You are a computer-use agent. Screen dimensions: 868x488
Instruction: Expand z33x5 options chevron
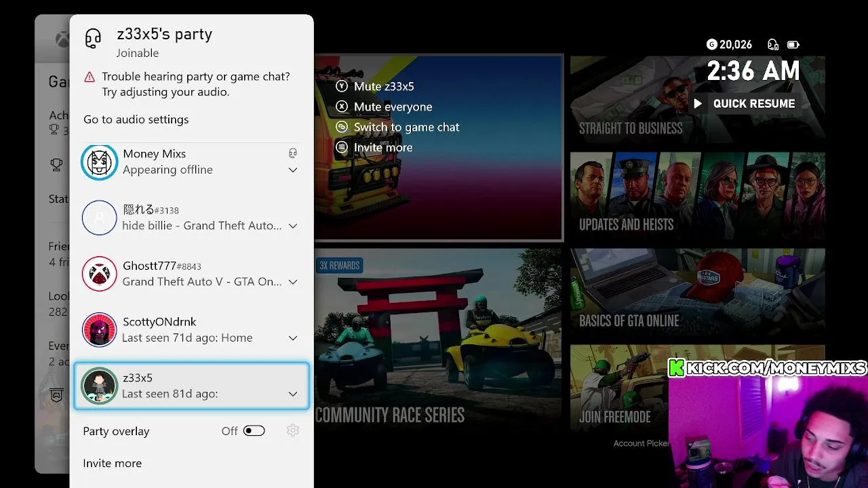[x=293, y=394]
